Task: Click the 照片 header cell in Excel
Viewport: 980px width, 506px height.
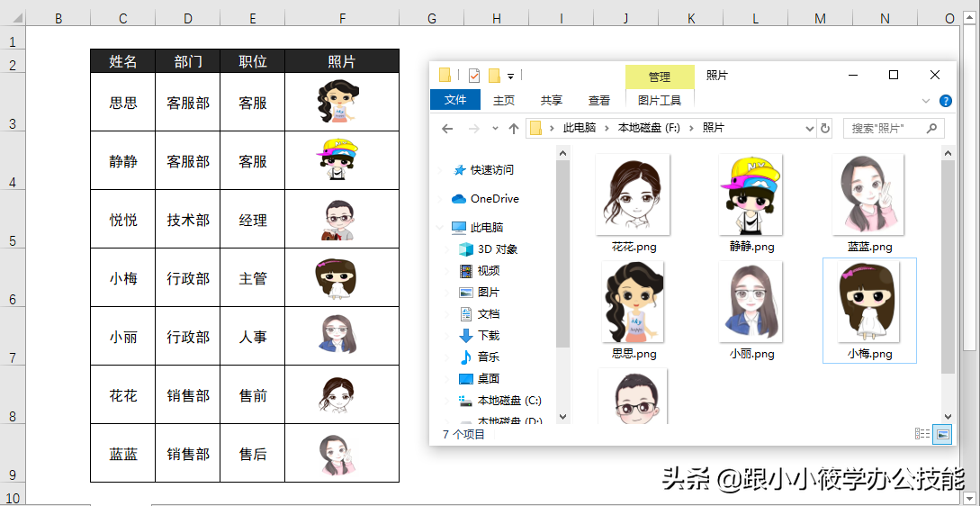Action: pyautogui.click(x=342, y=61)
